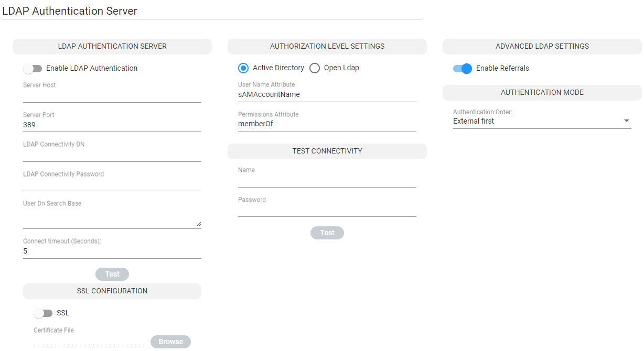Click the Server Host input field

[112, 95]
